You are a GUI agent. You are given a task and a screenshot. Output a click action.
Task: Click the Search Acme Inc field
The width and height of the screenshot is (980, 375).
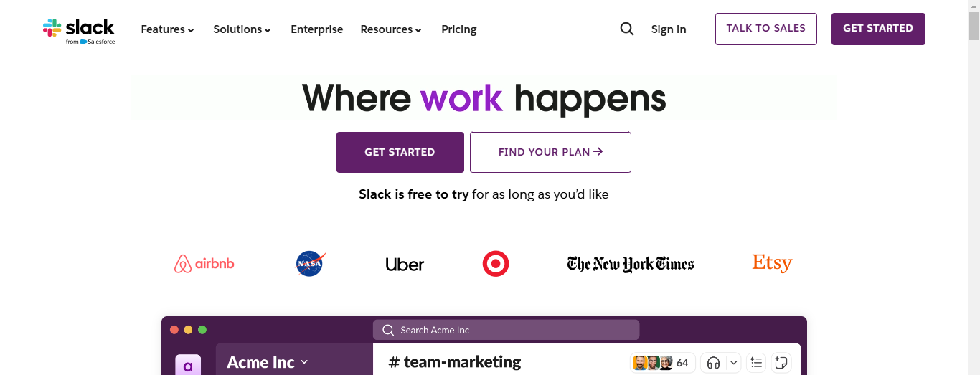point(506,330)
